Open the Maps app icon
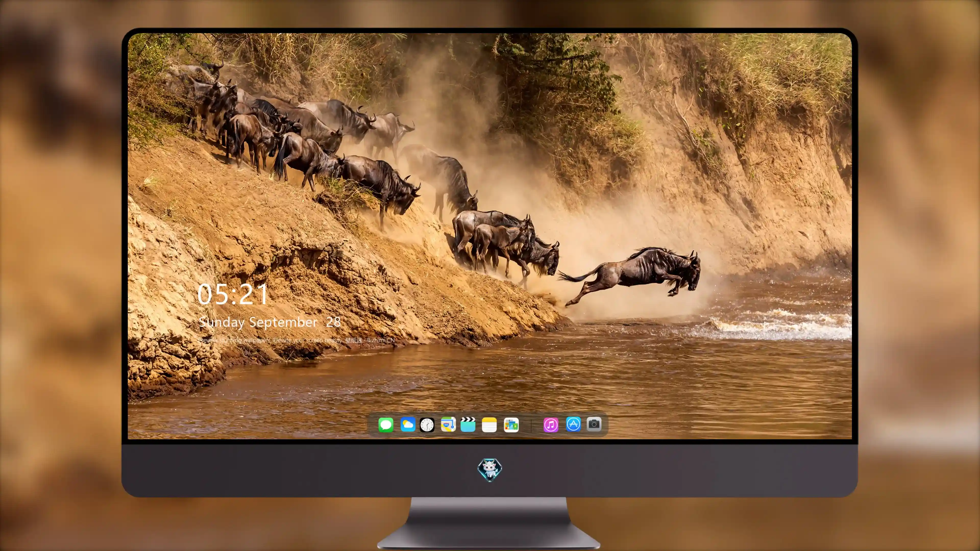 (x=448, y=424)
